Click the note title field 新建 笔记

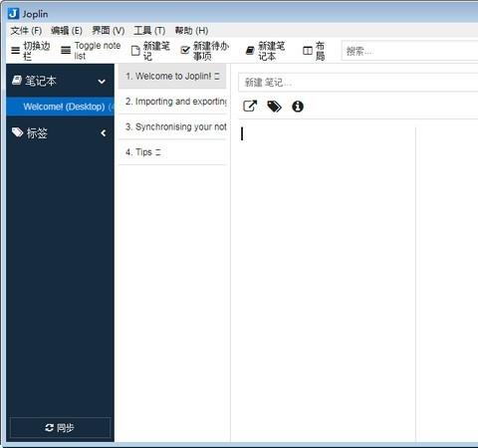point(358,83)
